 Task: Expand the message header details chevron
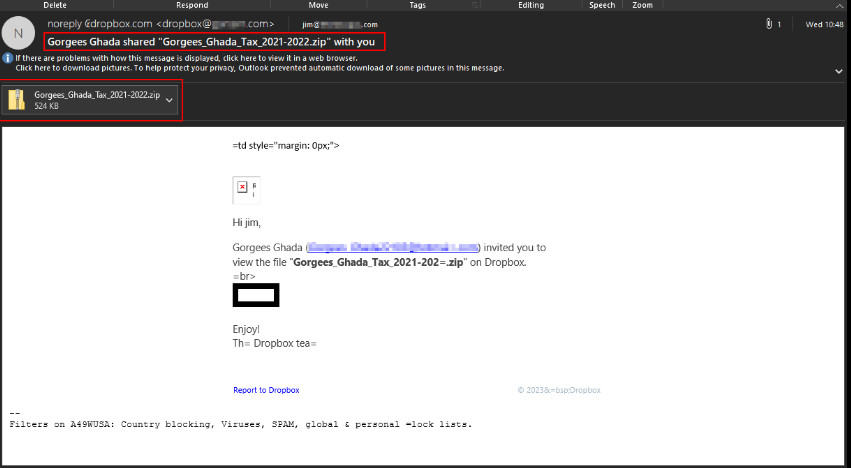pos(839,71)
